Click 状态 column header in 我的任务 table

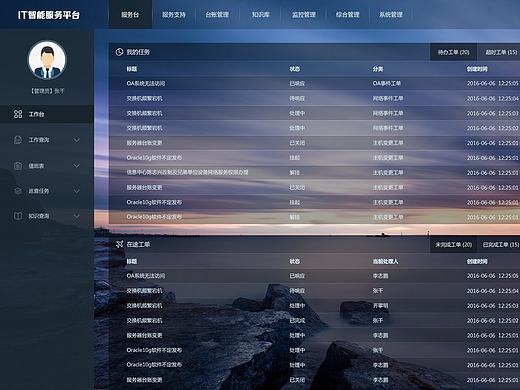pyautogui.click(x=295, y=69)
